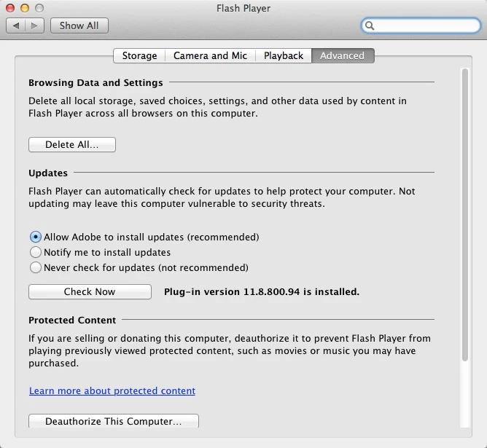Go back with the left arrow button

(16, 25)
